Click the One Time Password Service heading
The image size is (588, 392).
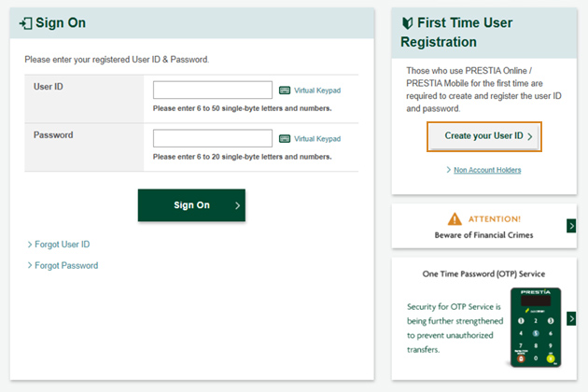click(x=483, y=274)
